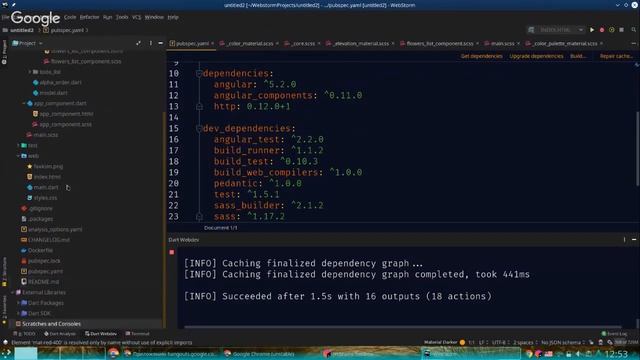Select CHANGELOG.md in the project tree
640x360 pixels.
click(49, 240)
